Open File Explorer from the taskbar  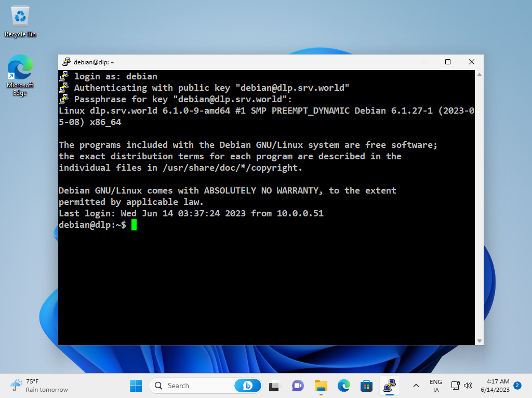pos(321,386)
